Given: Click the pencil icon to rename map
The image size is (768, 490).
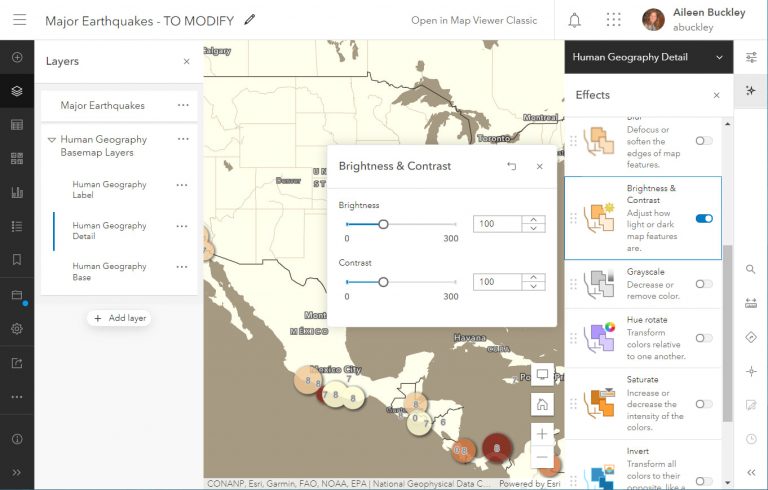Looking at the screenshot, I should 250,19.
